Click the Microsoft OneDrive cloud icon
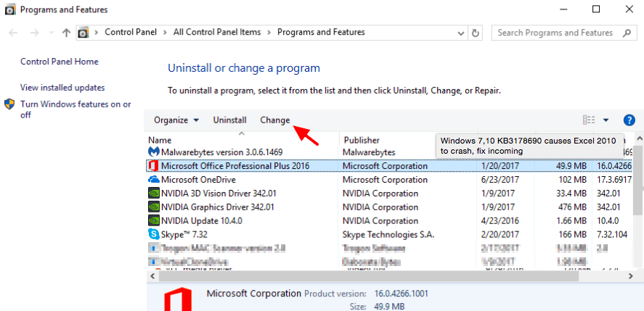The image size is (644, 311). (154, 179)
